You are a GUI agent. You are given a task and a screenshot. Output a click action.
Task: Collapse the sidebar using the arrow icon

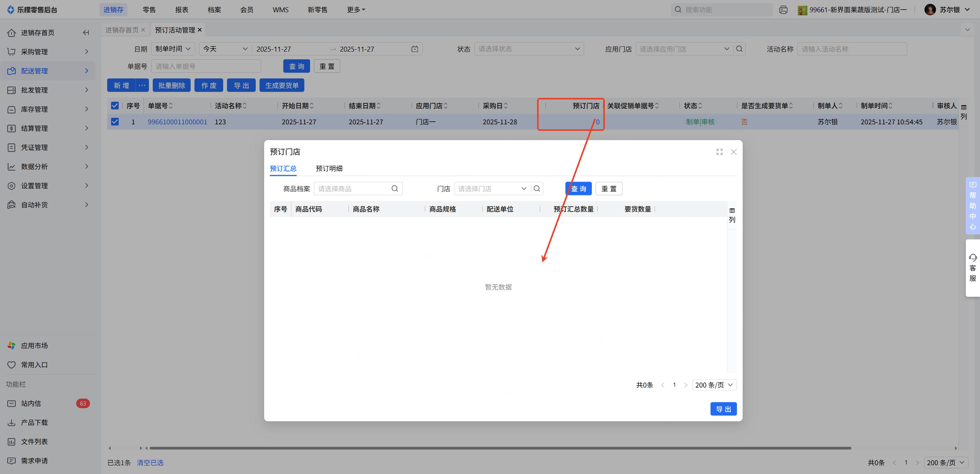point(86,33)
